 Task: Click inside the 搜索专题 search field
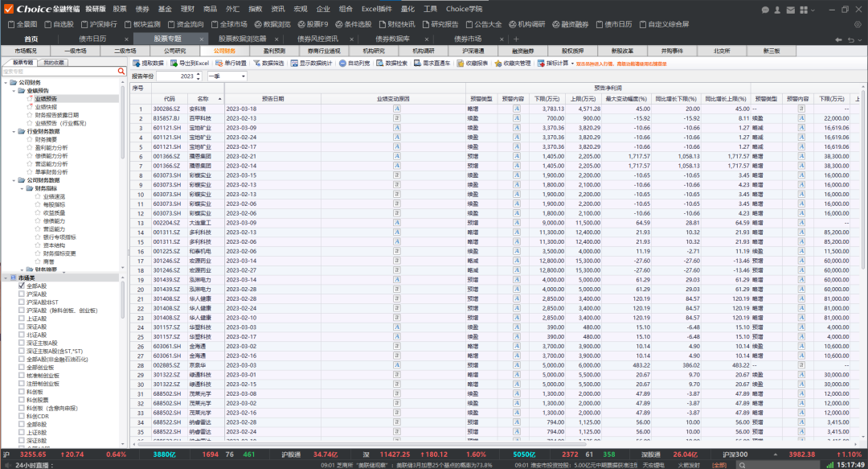click(59, 72)
